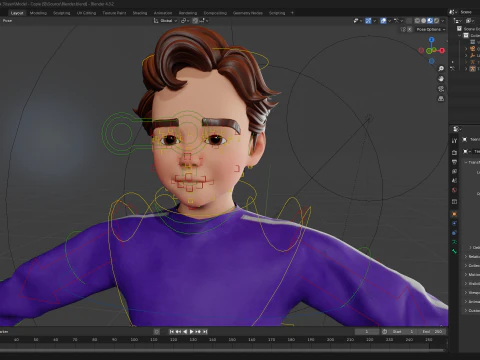Click the red X axis on navigation gizmo
This screenshot has height=360, width=480.
(x=442, y=50)
